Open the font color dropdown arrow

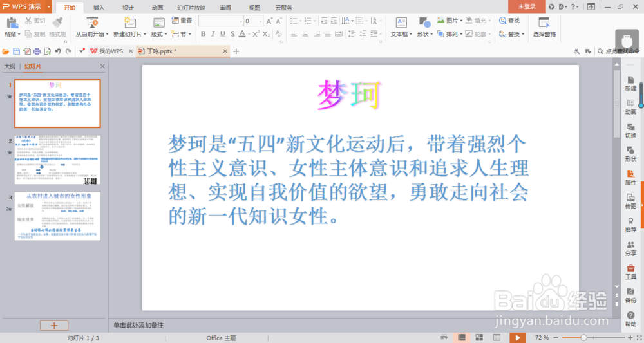249,34
